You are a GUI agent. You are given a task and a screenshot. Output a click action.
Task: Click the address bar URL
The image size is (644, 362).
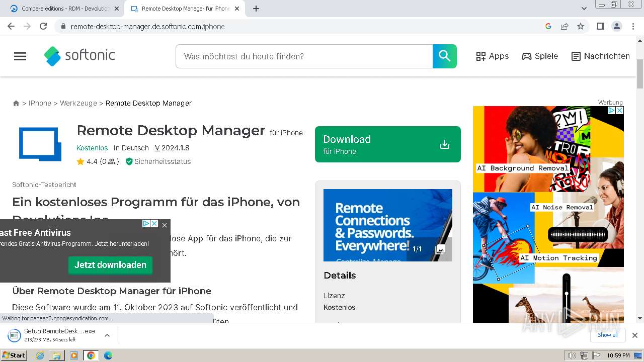(x=147, y=26)
